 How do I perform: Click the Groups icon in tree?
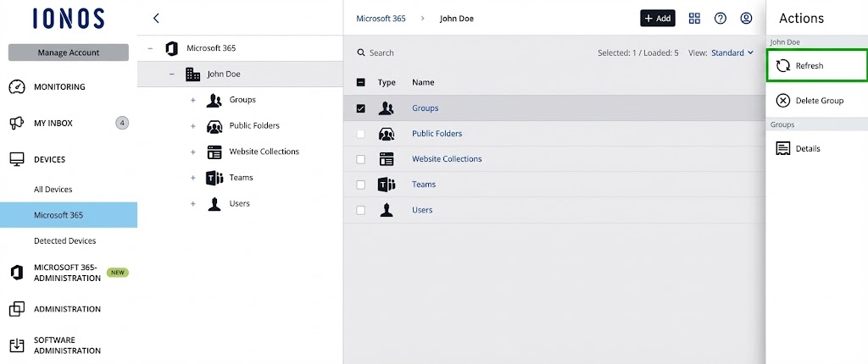pos(214,100)
